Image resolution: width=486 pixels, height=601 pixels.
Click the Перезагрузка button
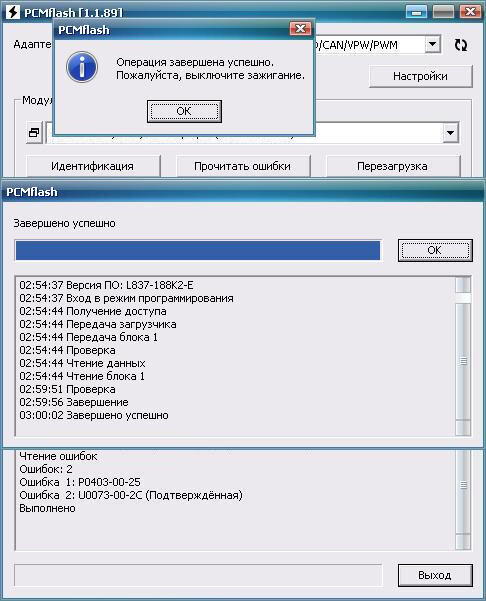(392, 166)
